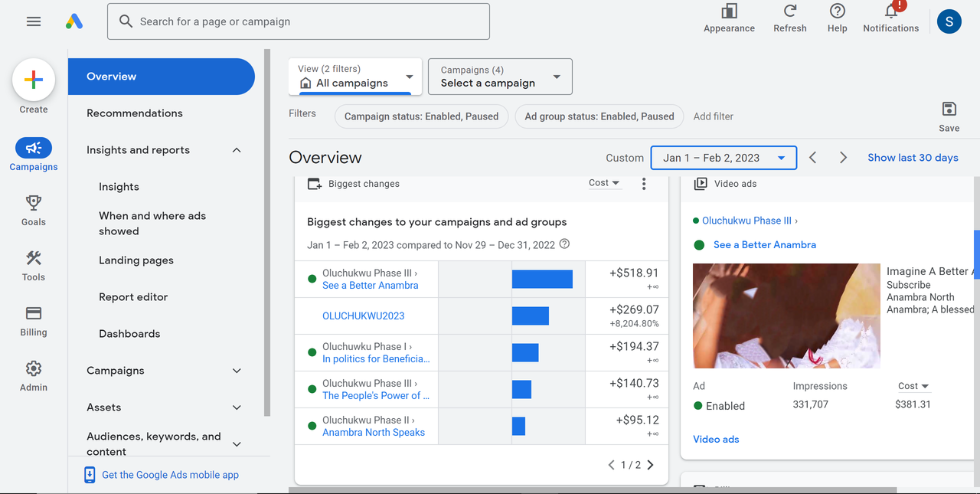
Task: Change the Cost metric in Biggest changes
Action: point(605,183)
